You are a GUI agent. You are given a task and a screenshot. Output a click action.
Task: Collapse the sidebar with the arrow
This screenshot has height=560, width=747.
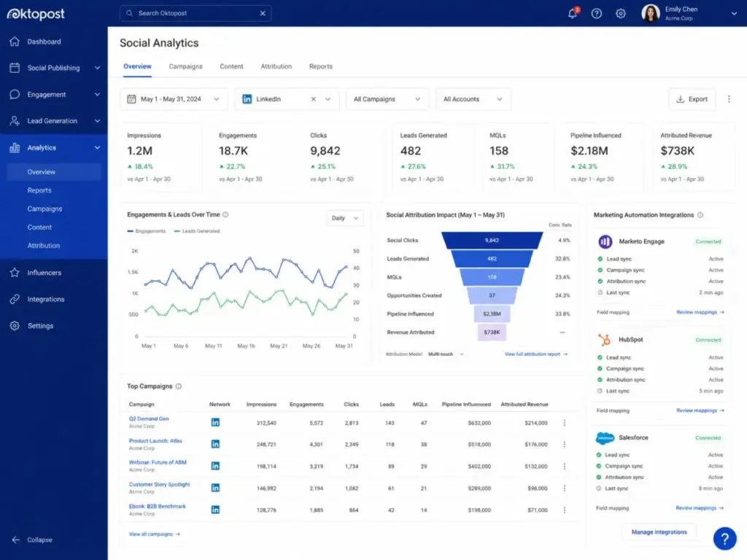click(x=16, y=540)
